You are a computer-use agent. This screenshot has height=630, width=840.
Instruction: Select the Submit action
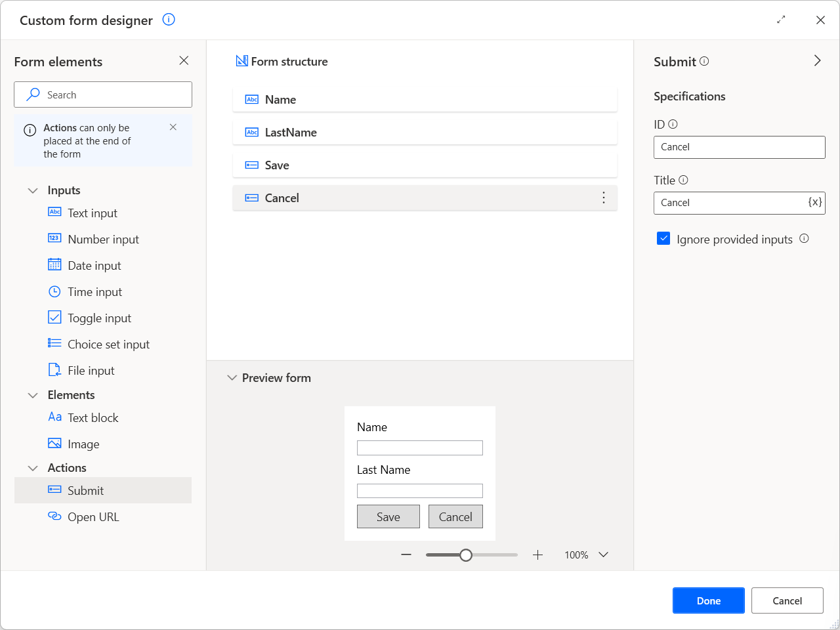click(85, 490)
